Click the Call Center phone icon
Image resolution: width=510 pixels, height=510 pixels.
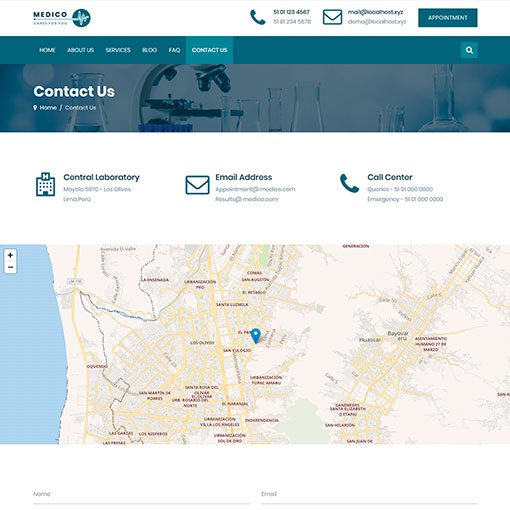point(349,183)
